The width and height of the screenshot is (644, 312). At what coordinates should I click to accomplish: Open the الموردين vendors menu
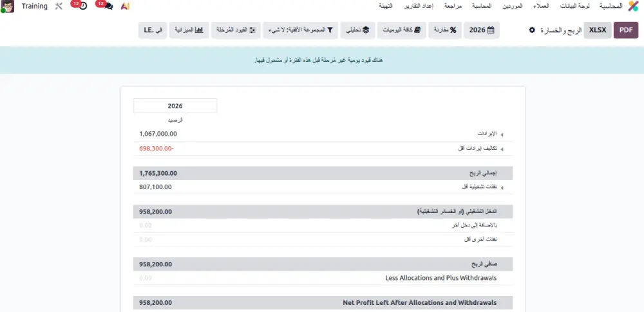[513, 6]
